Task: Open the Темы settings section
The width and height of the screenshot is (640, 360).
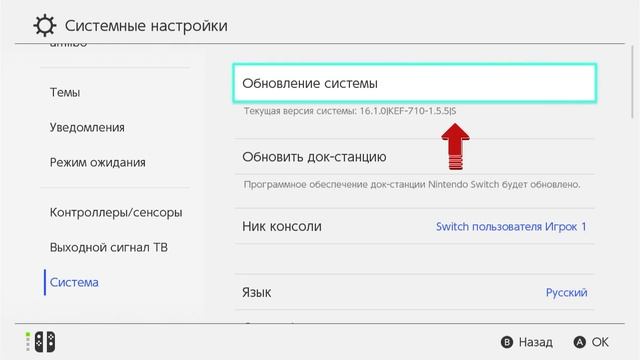Action: [65, 92]
